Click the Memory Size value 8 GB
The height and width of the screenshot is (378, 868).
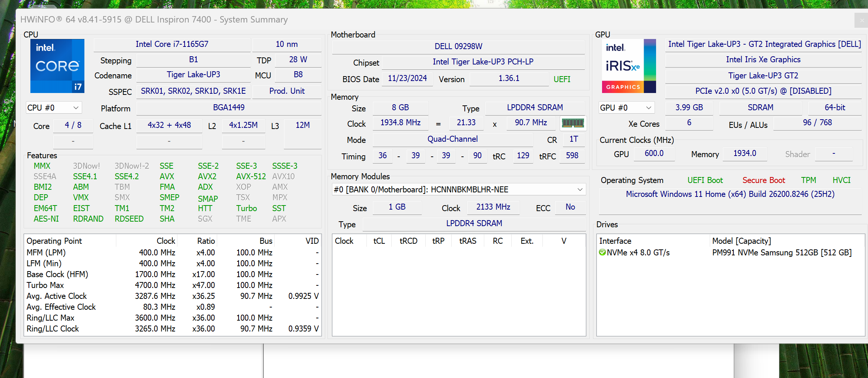coord(400,108)
